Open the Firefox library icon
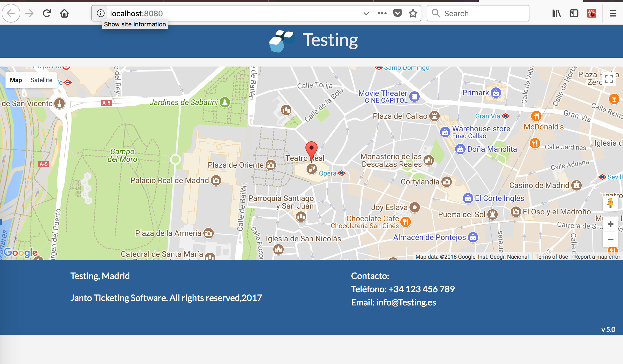Image resolution: width=623 pixels, height=364 pixels. [556, 13]
